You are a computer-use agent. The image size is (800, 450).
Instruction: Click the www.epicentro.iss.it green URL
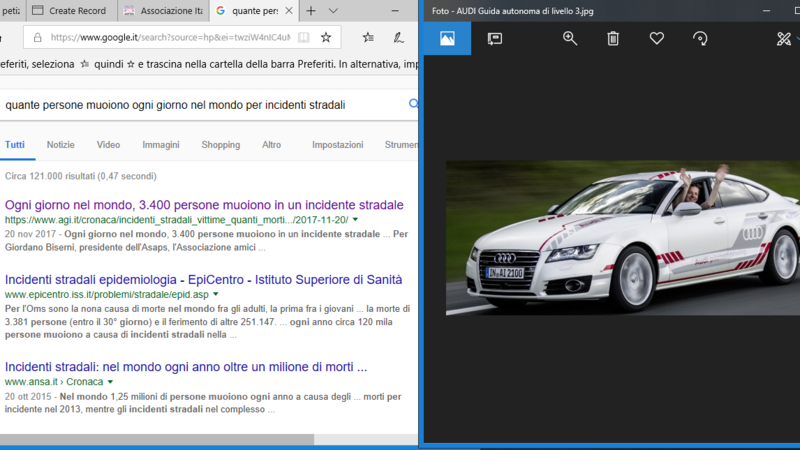pos(107,294)
